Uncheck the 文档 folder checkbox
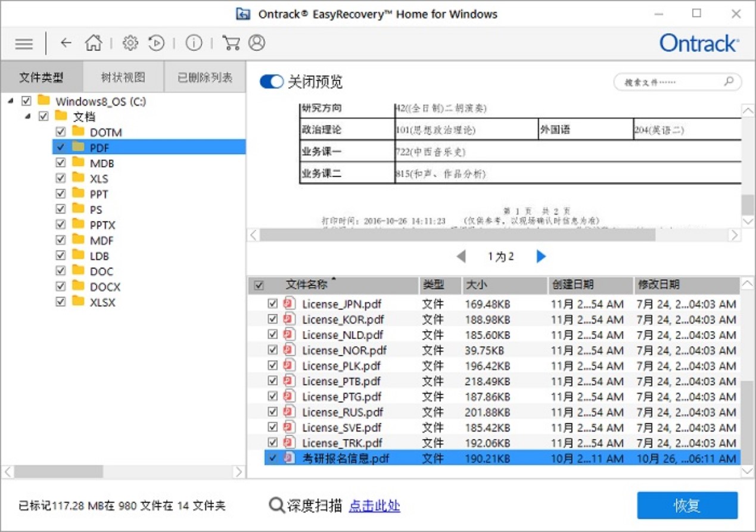 [x=43, y=116]
